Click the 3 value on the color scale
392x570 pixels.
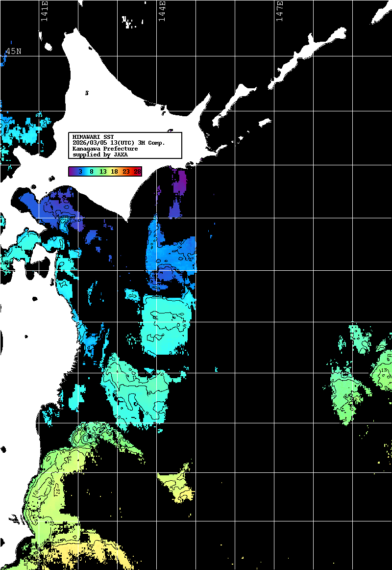(80, 172)
